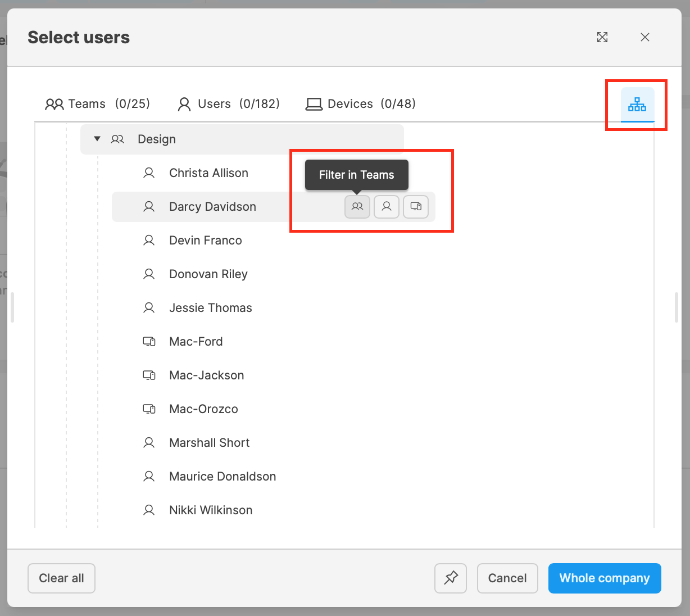Click Filter in Teams icon for Darcy
690x616 pixels.
tap(357, 207)
